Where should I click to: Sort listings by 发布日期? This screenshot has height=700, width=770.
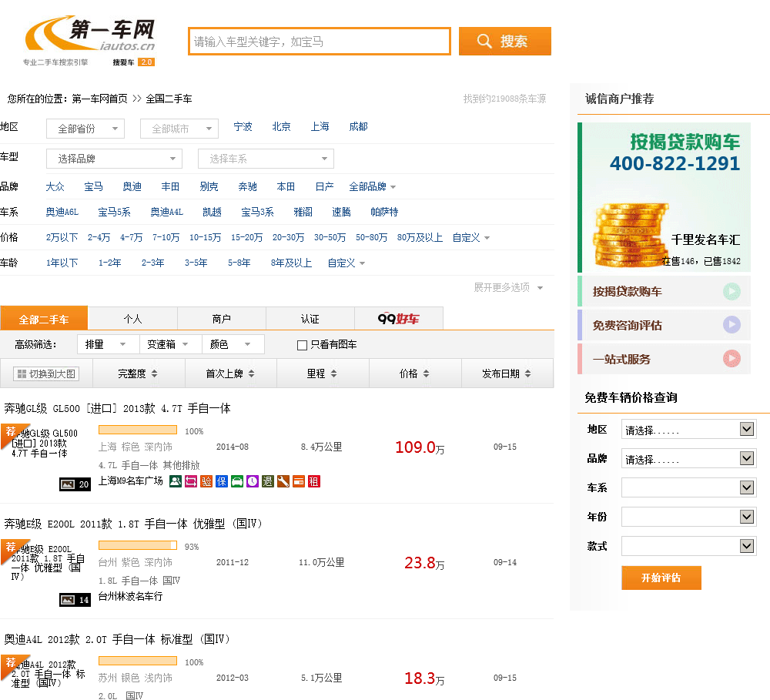click(507, 373)
